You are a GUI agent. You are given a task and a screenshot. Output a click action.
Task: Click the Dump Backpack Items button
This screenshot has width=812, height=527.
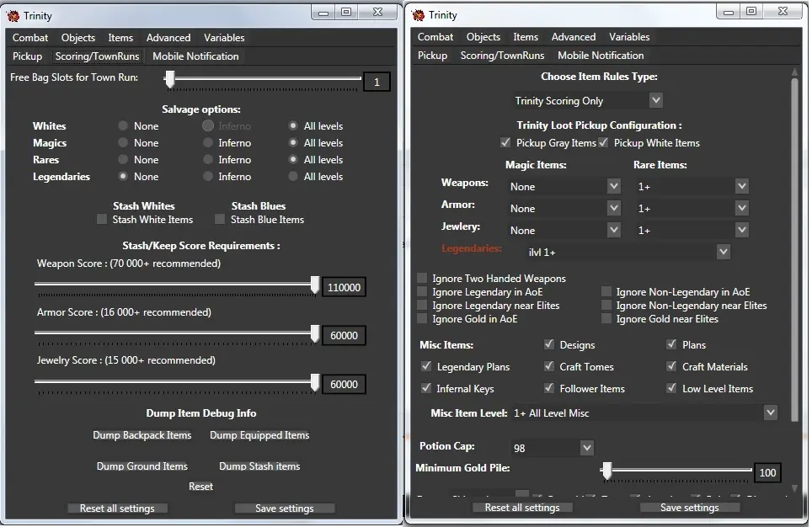click(142, 435)
